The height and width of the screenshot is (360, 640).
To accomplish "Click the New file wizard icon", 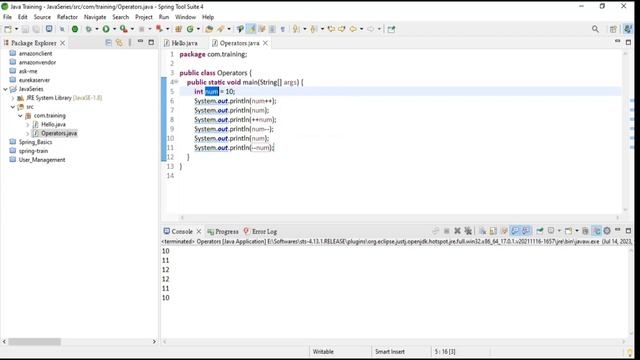I will click(x=8, y=29).
